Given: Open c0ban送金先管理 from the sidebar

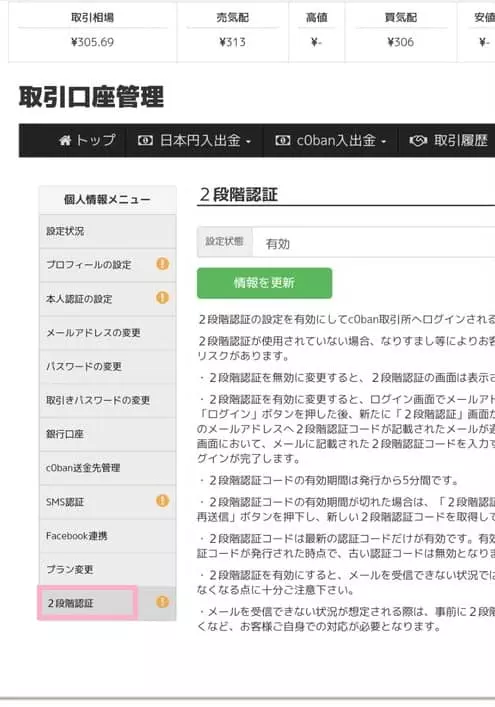Looking at the screenshot, I should (x=108, y=468).
